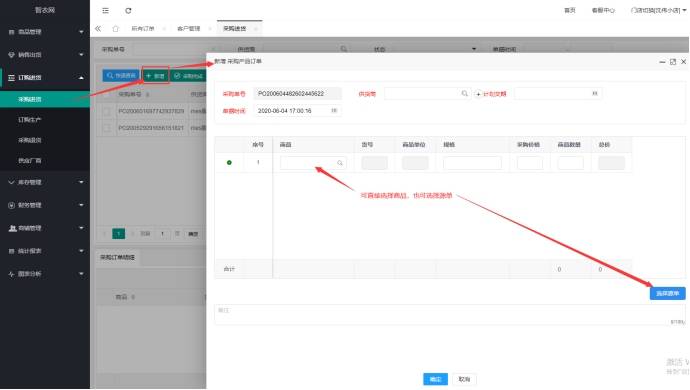Select 采购进货 submenu item in sidebar

tap(45, 99)
